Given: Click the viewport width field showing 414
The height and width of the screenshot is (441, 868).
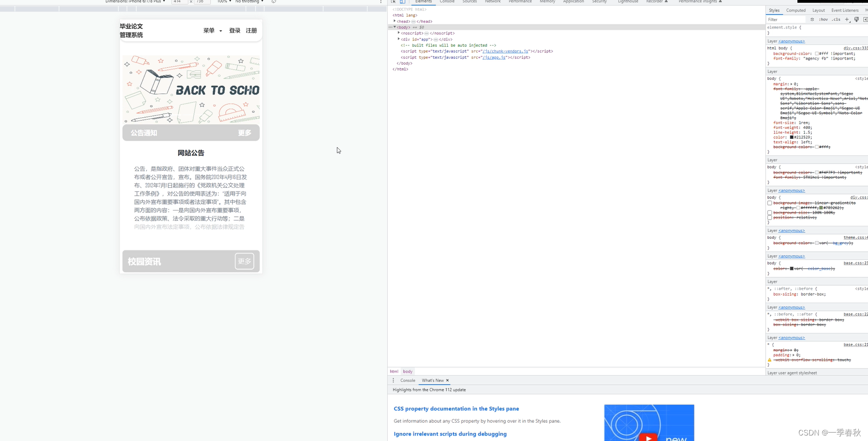Looking at the screenshot, I should 179,2.
